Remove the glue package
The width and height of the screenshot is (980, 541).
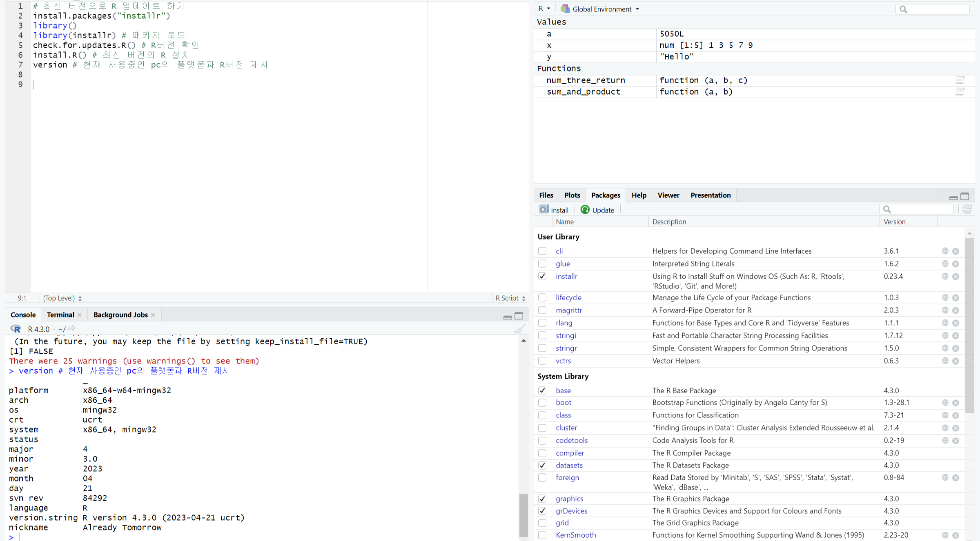tap(956, 264)
